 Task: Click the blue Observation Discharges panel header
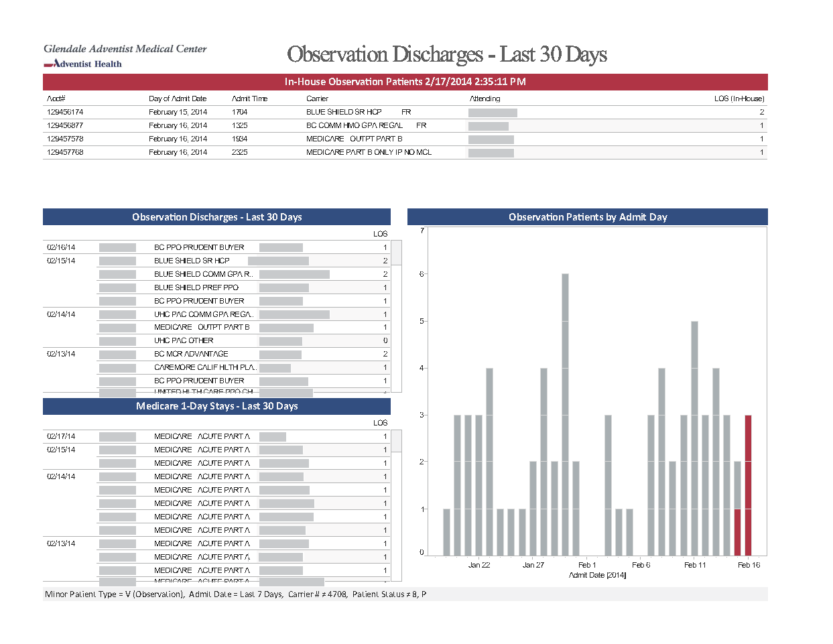[x=216, y=217]
